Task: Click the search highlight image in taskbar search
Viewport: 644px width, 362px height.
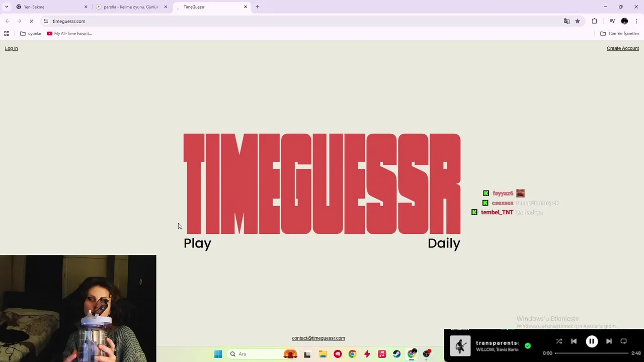Action: (x=290, y=354)
